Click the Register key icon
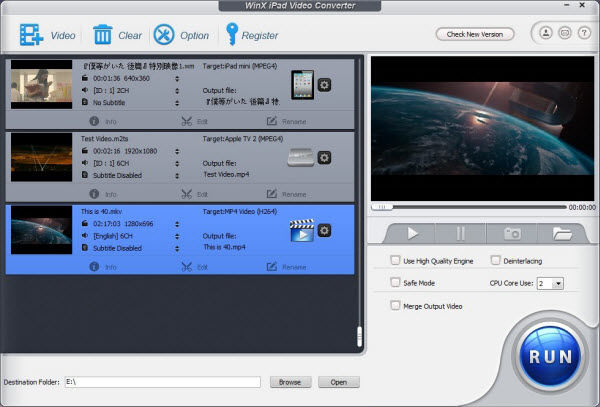Image resolution: width=600 pixels, height=407 pixels. coord(232,34)
